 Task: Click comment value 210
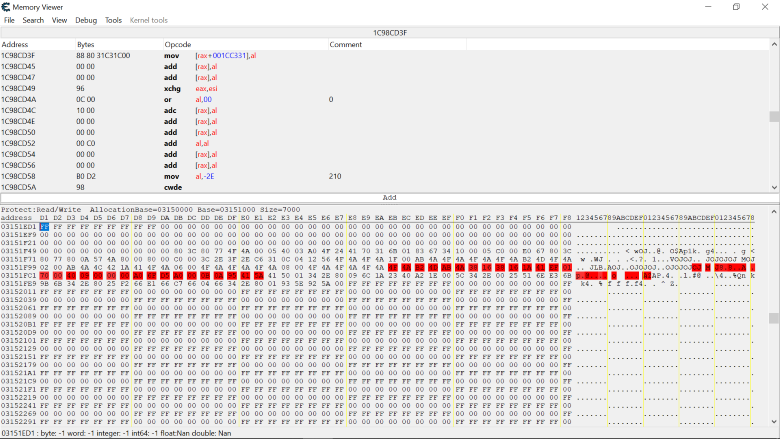335,176
